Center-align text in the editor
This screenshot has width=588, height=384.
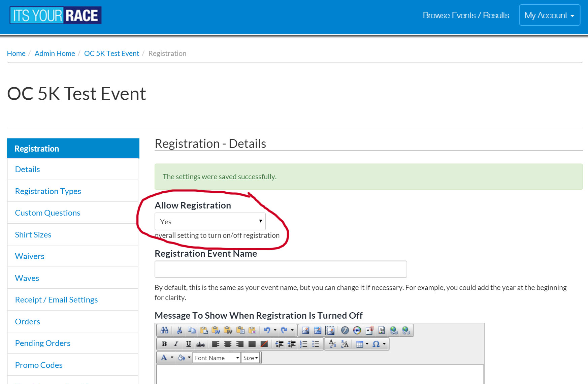tap(228, 344)
